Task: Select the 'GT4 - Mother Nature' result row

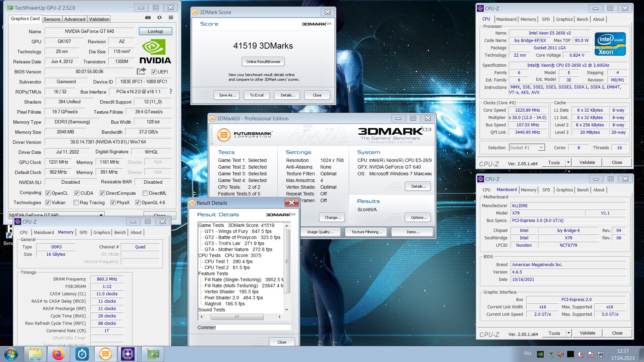Action: [238, 249]
